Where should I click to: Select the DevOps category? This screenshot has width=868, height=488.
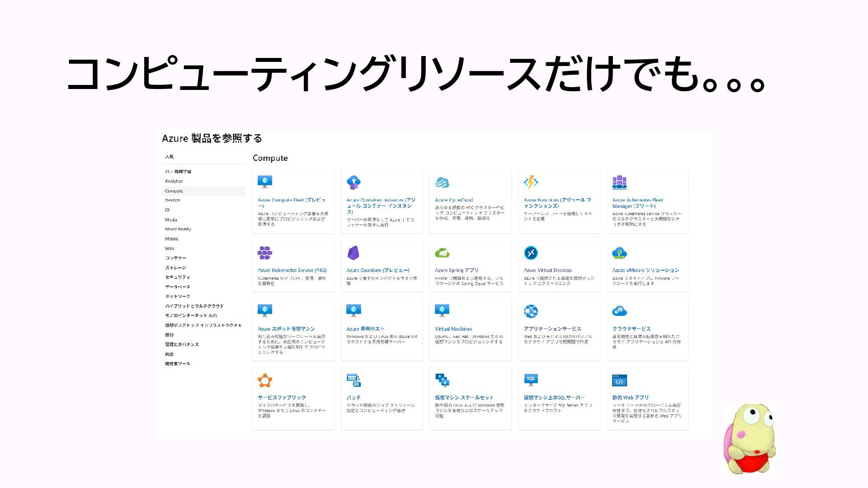coord(173,200)
